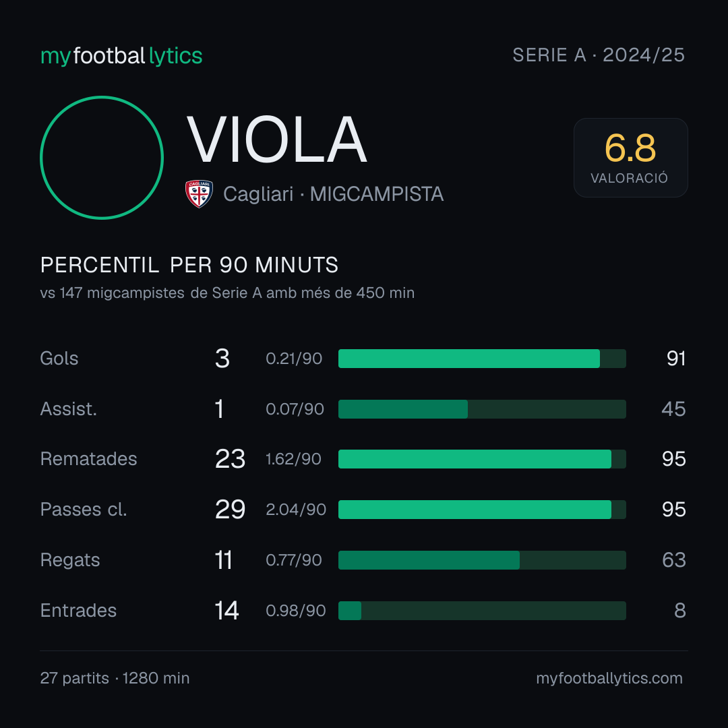
Task: Click the Rematades progress bar
Action: click(x=482, y=459)
